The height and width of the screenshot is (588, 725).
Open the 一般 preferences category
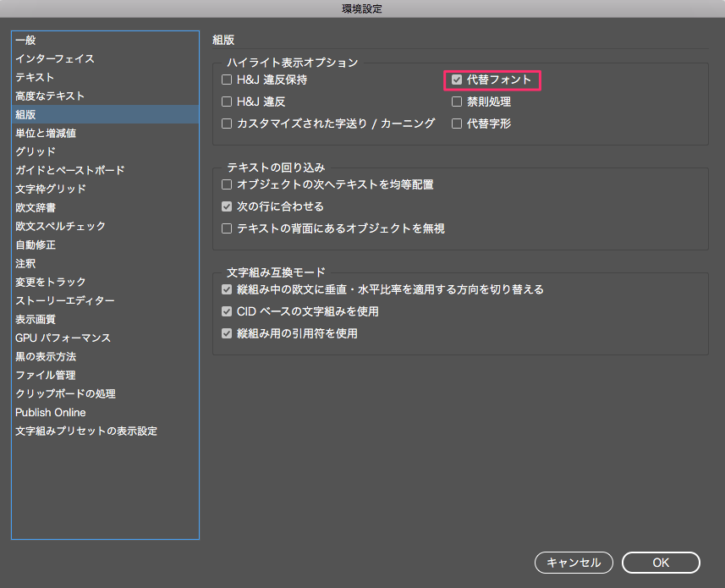coord(106,41)
